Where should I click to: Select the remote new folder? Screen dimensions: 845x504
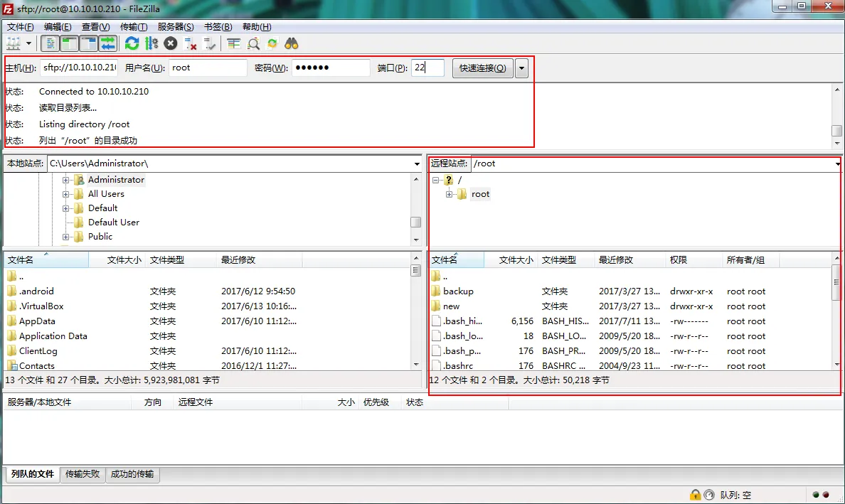point(451,306)
